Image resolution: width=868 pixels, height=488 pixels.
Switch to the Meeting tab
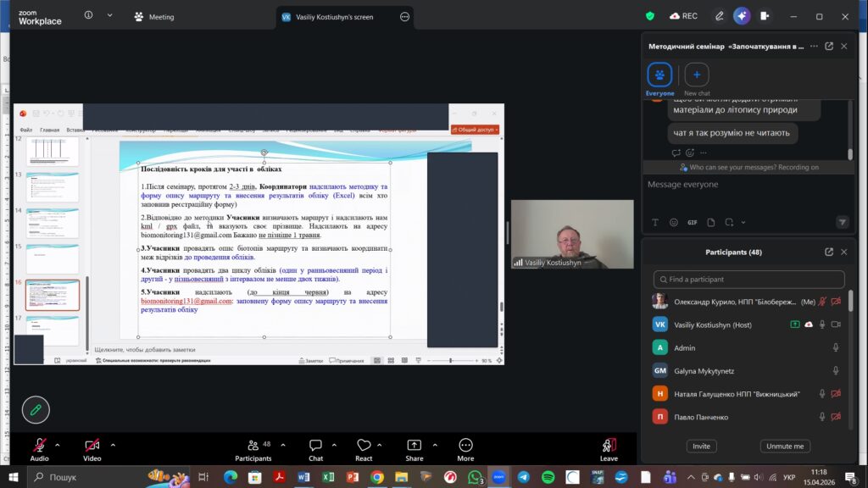pos(153,16)
